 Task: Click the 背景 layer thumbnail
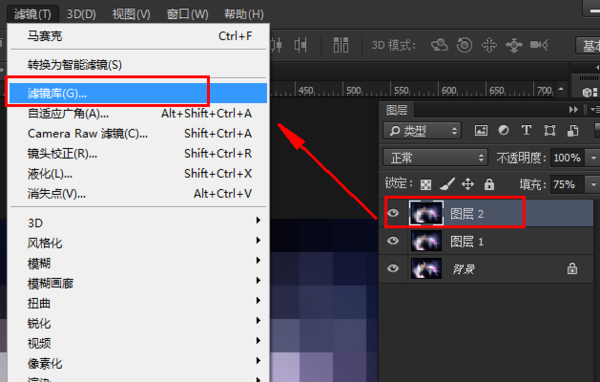tap(426, 269)
